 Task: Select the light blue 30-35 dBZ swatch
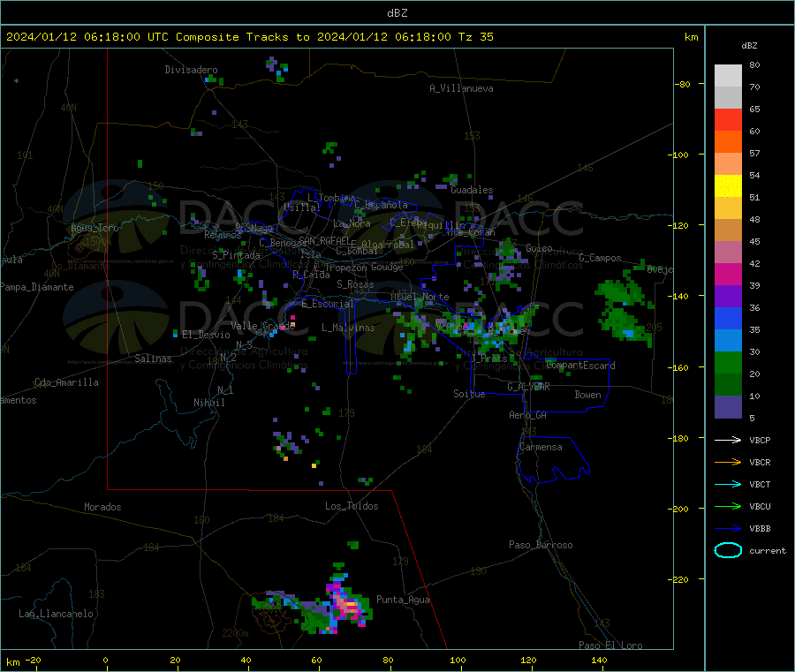coord(728,341)
